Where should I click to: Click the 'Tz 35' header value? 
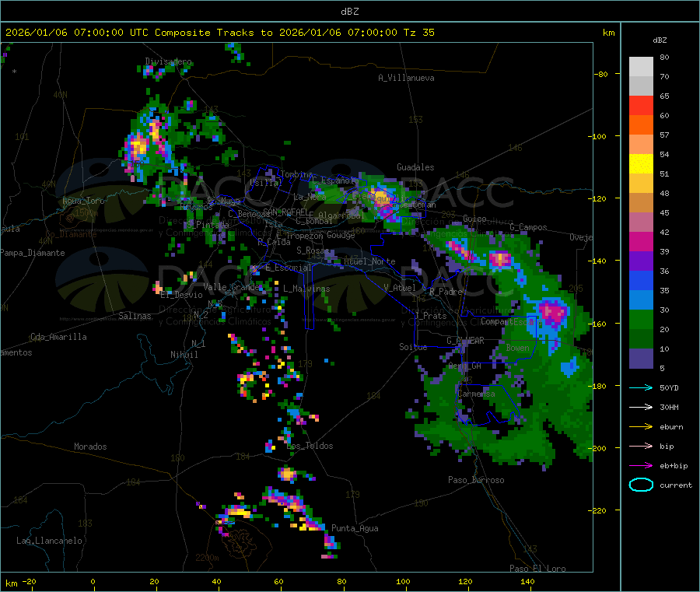[x=418, y=32]
